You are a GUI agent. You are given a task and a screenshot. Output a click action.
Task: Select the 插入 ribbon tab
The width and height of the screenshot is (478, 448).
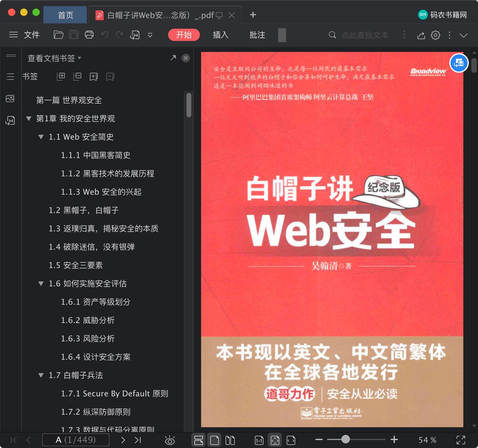pyautogui.click(x=221, y=35)
